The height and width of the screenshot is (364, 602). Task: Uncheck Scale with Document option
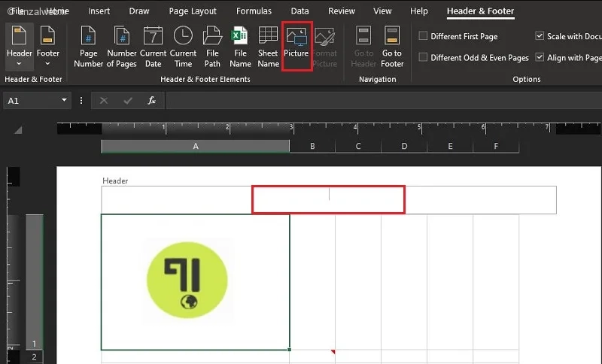coord(540,36)
